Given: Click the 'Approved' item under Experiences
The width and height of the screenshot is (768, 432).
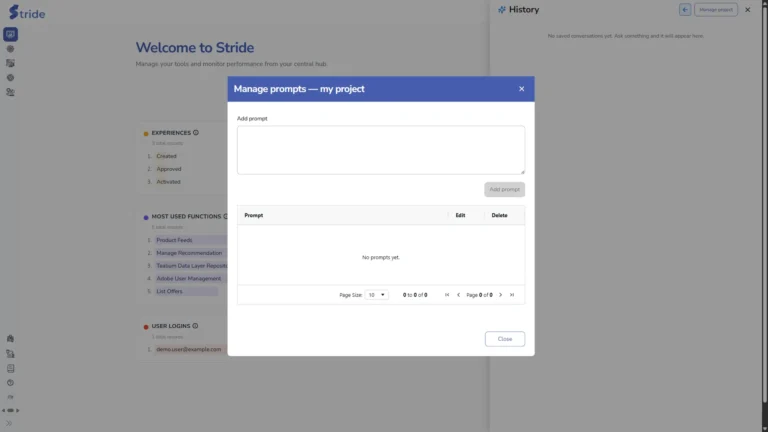Looking at the screenshot, I should (169, 169).
